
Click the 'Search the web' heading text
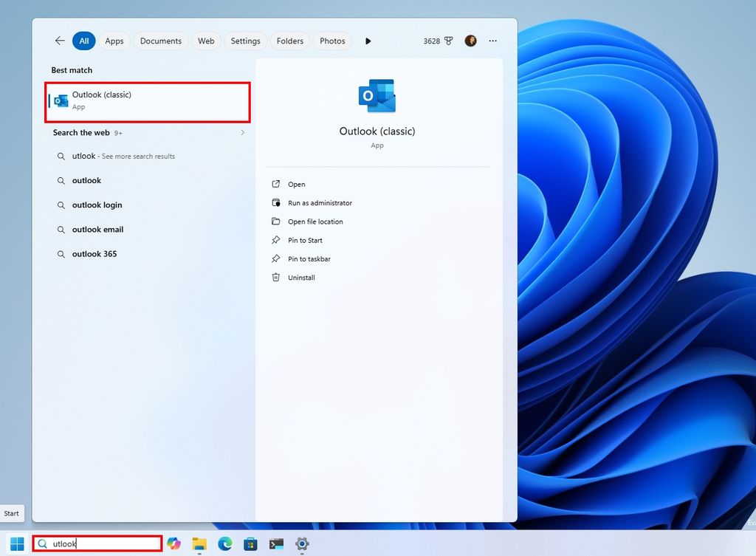[x=81, y=133]
